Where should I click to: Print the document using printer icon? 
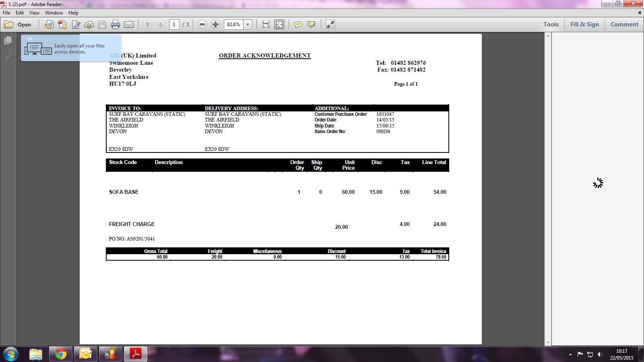116,25
